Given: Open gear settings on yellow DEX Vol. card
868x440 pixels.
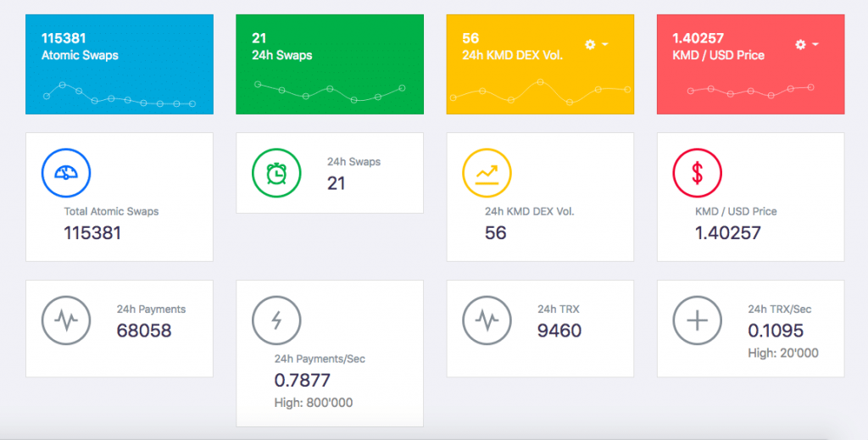Looking at the screenshot, I should click(x=590, y=44).
